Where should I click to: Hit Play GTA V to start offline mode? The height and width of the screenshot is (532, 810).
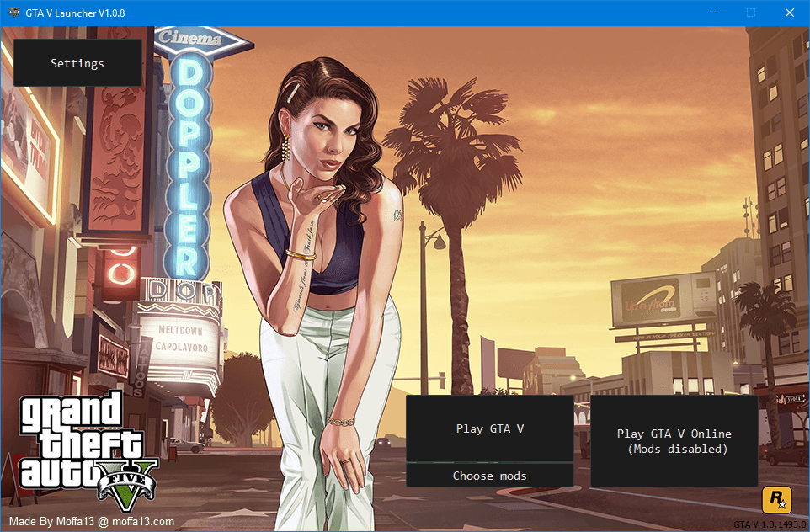489,428
